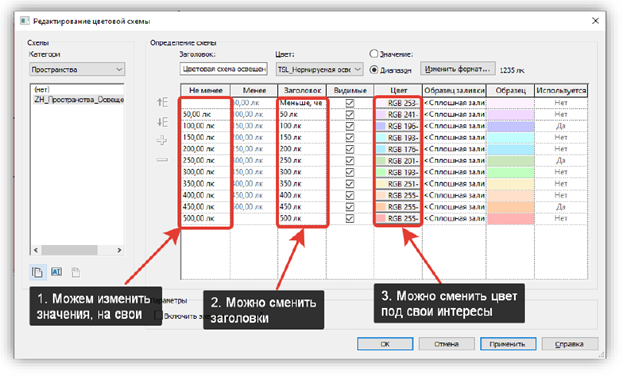Screen dimensions: 624x378
Task: Click the 'Используется' column header
Action: pos(561,90)
